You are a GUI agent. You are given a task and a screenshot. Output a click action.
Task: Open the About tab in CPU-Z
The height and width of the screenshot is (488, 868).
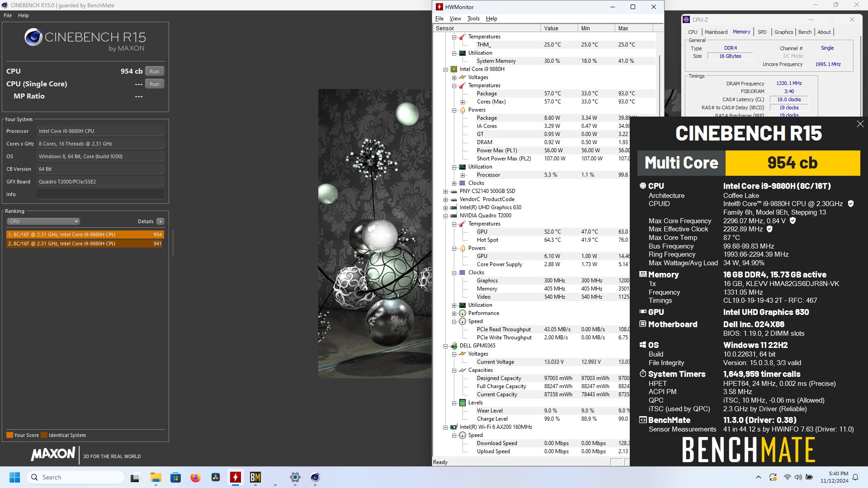[x=824, y=32]
